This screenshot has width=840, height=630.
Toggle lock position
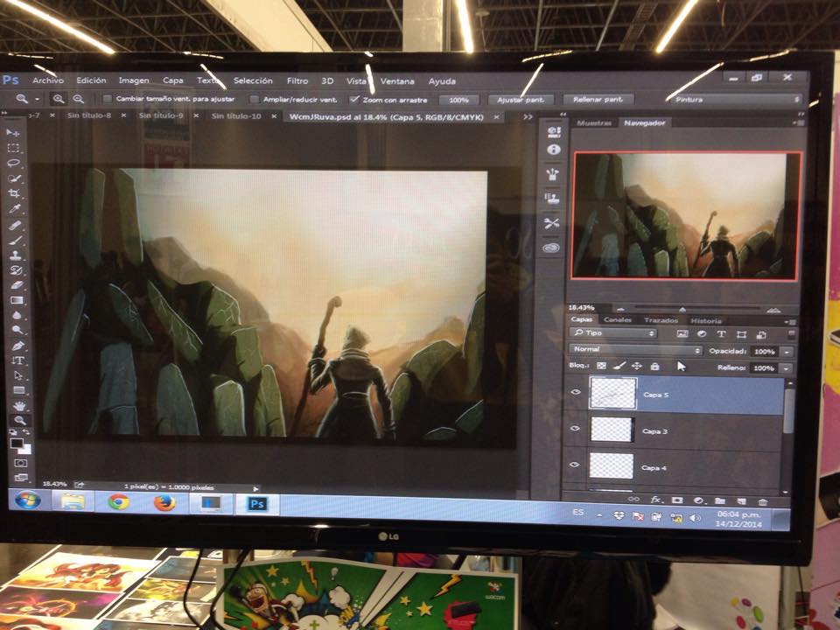[636, 367]
